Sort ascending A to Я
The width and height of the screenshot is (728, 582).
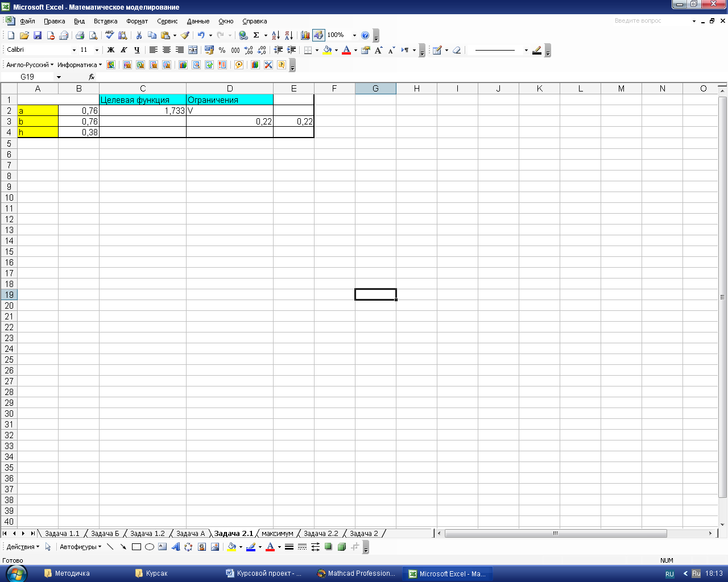[276, 35]
